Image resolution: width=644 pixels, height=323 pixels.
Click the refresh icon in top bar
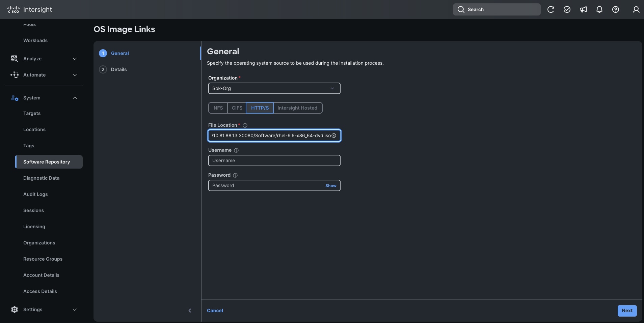(551, 9)
